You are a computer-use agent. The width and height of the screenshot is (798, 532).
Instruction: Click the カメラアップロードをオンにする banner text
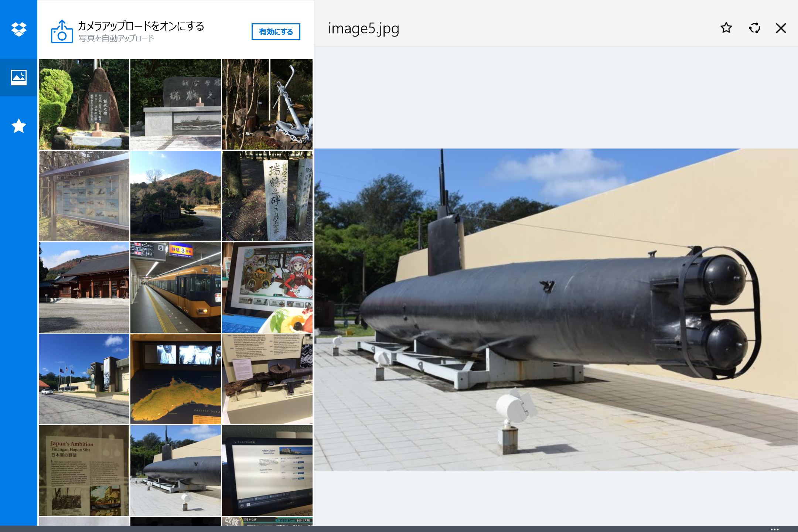[x=141, y=26]
